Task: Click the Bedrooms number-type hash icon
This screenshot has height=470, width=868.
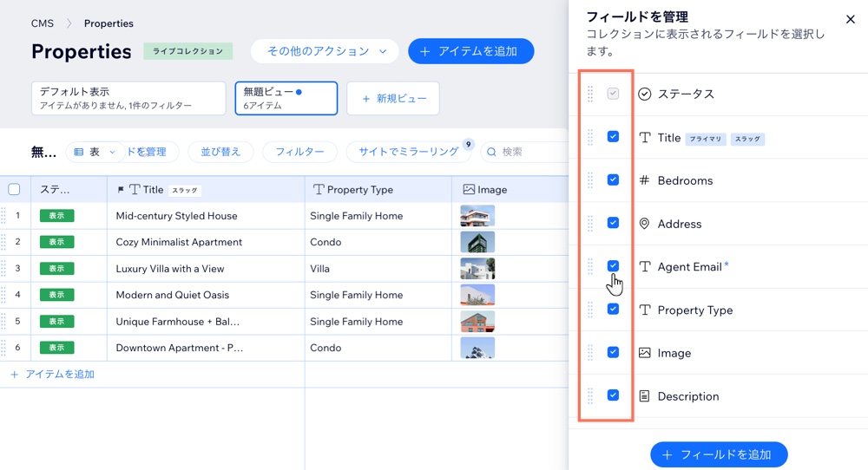Action: tap(644, 180)
